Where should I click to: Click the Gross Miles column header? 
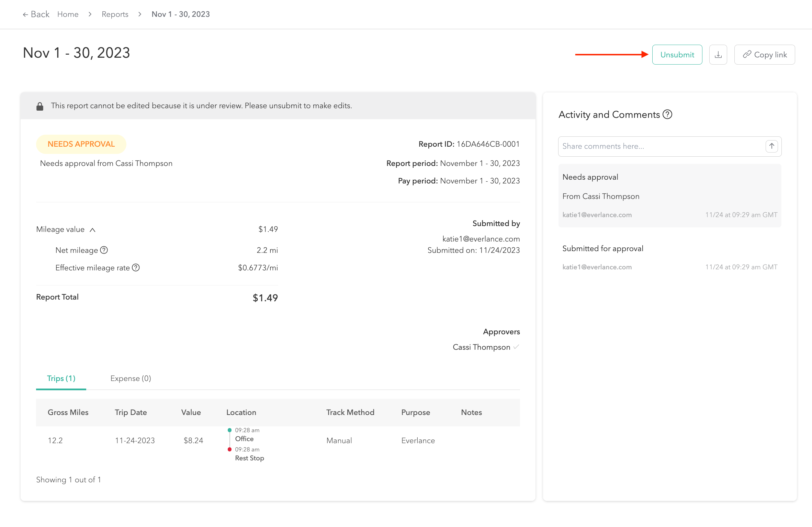click(x=68, y=412)
